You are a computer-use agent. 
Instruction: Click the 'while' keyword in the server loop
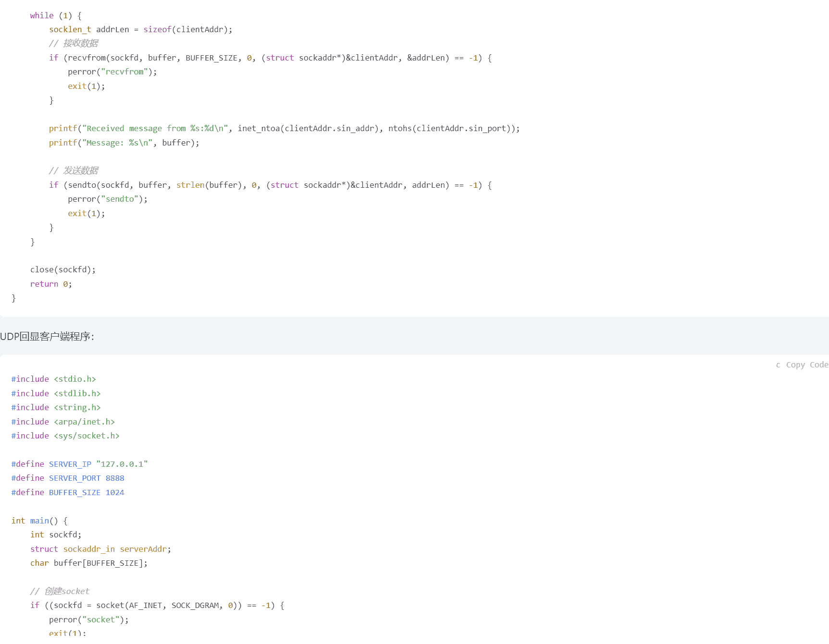click(42, 16)
